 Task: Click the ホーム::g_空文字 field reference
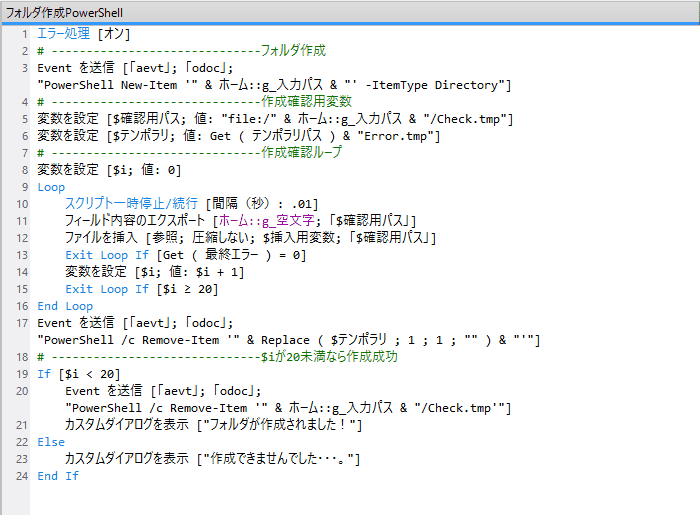coord(267,221)
